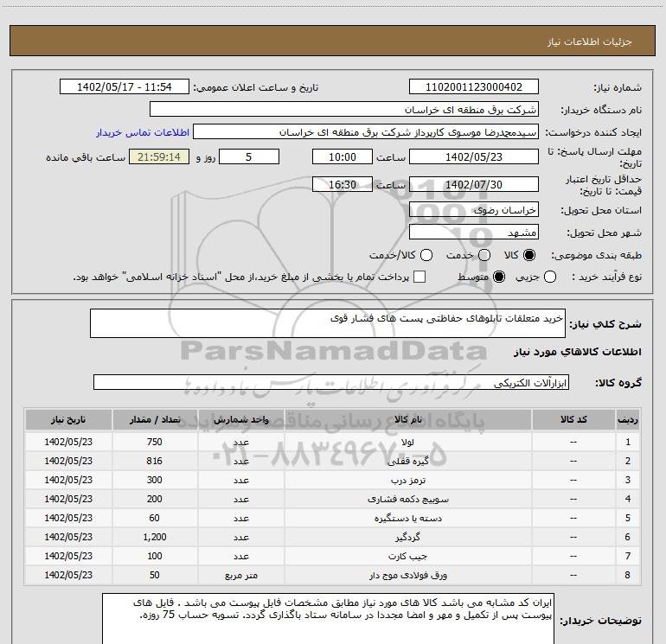Image resolution: width=666 pixels, height=644 pixels.
Task: Click the تاریخ نیاز column header
Action: coord(68,419)
